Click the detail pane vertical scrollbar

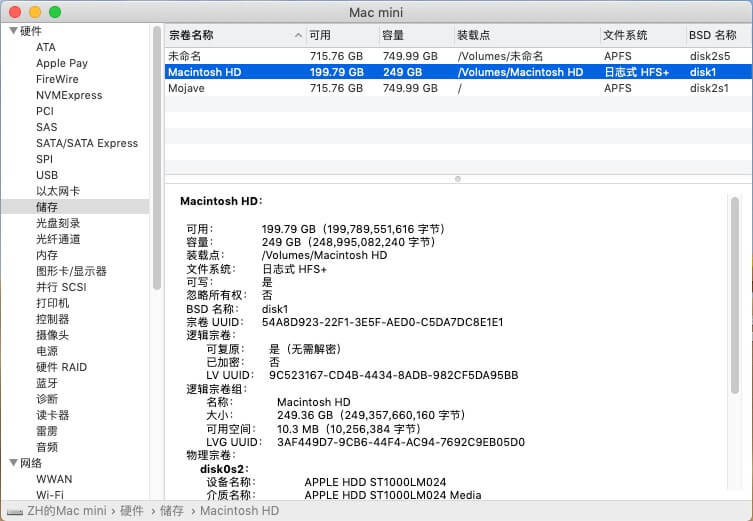735,295
